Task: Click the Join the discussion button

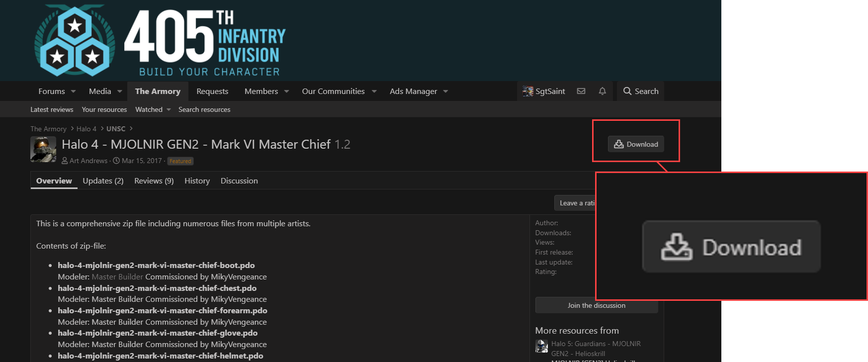Action: coord(597,305)
